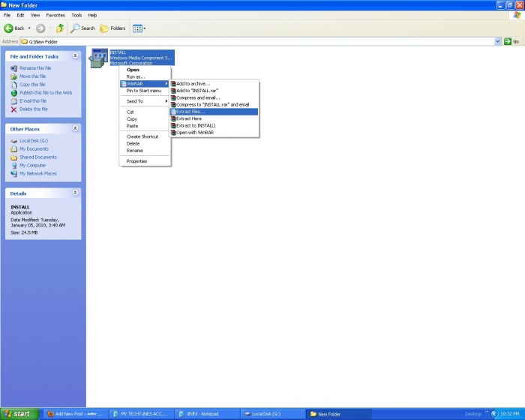Click E-mail this file link
This screenshot has width=525, height=420.
pyautogui.click(x=33, y=100)
